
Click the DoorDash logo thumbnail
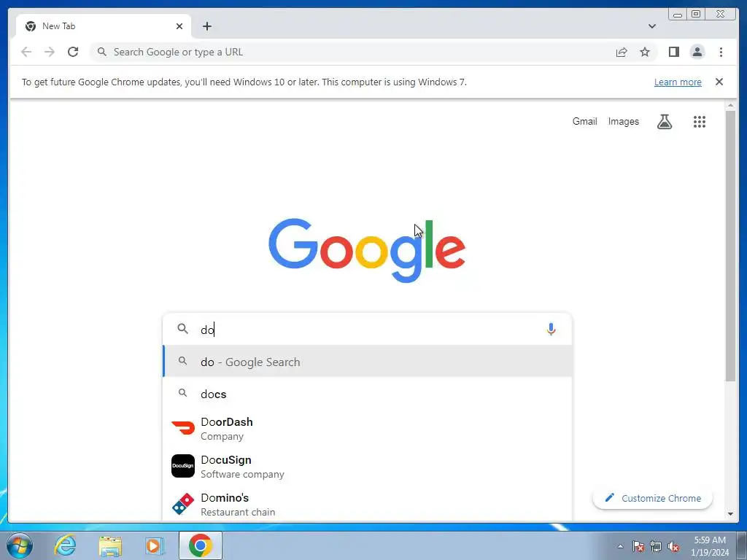point(183,428)
